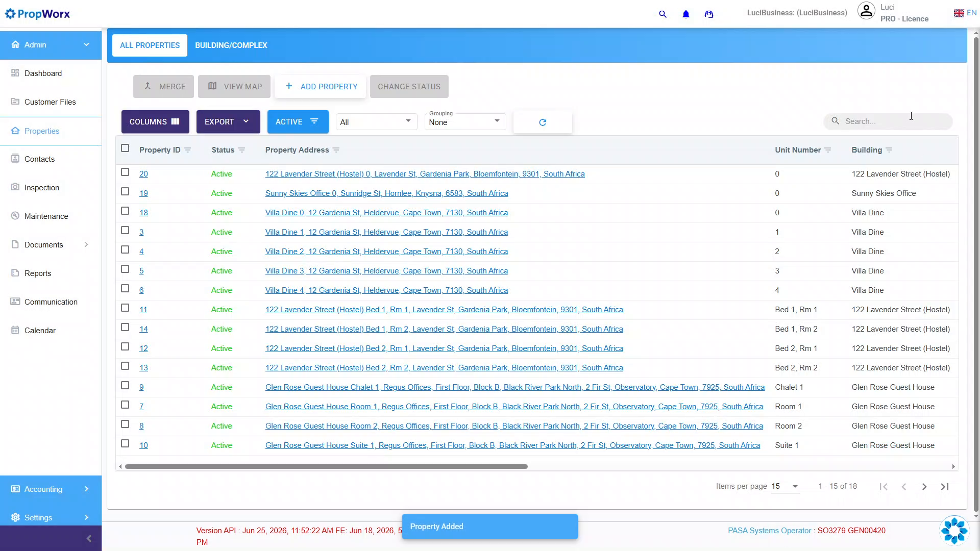Expand the Items per page dropdown
The height and width of the screenshot is (551, 980).
point(785,487)
